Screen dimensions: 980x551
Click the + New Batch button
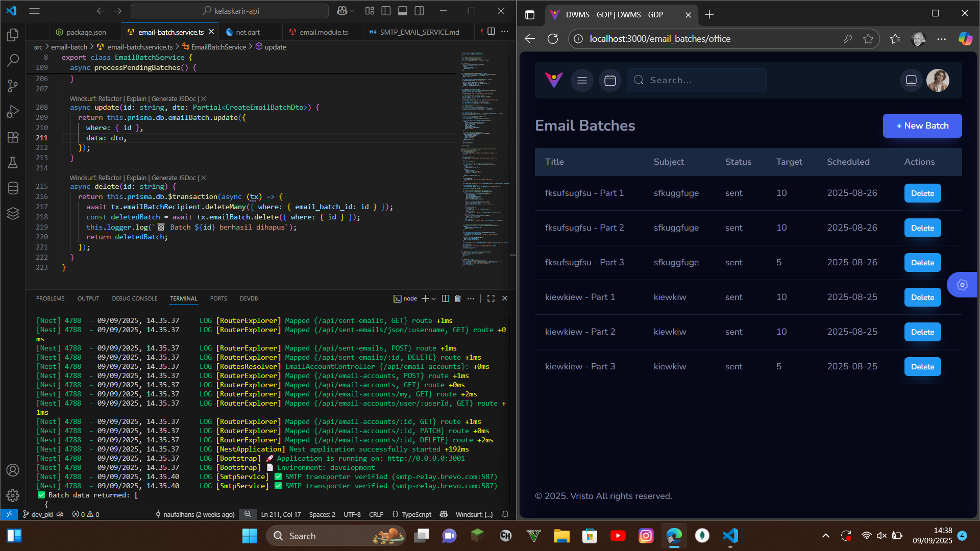(x=922, y=126)
